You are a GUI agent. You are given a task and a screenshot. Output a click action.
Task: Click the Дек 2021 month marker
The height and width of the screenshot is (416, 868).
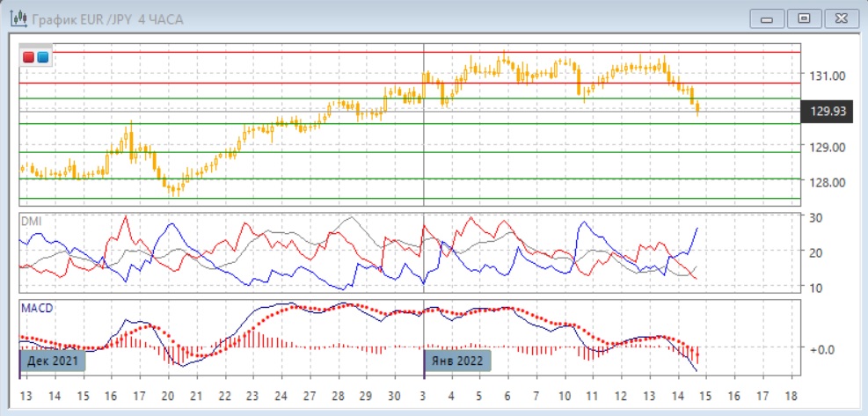click(x=52, y=361)
